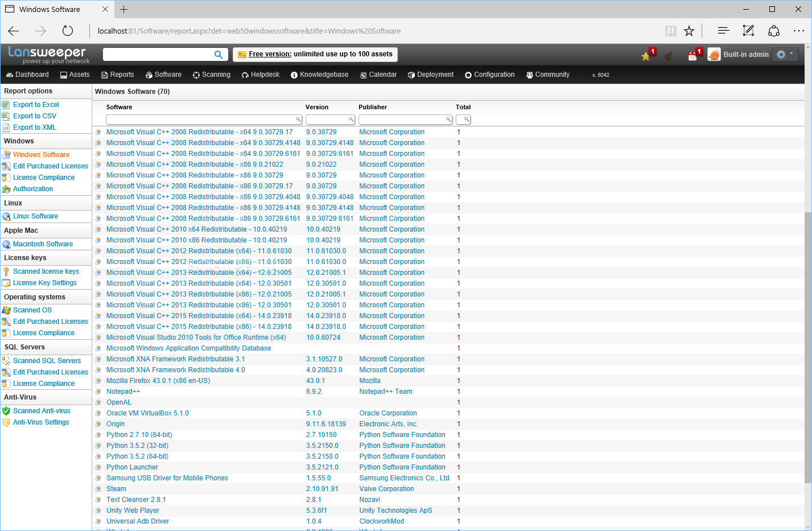Click the Windows Software sidebar icon

point(6,155)
